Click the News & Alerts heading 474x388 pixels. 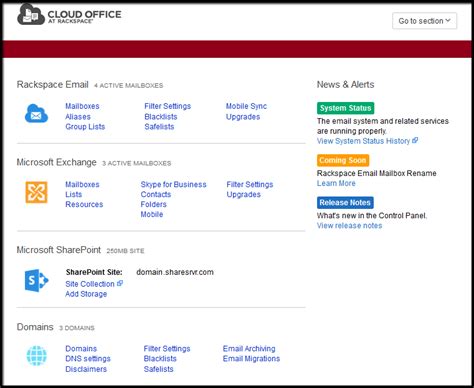point(345,85)
